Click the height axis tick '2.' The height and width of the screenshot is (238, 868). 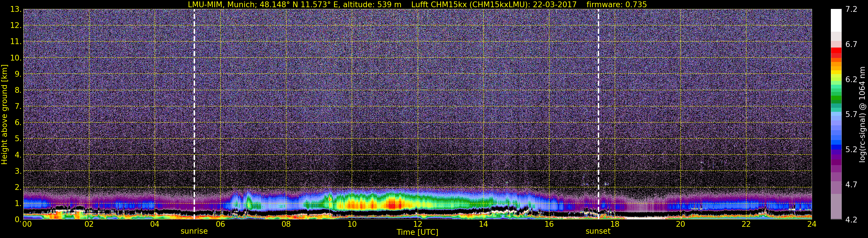pyautogui.click(x=18, y=187)
